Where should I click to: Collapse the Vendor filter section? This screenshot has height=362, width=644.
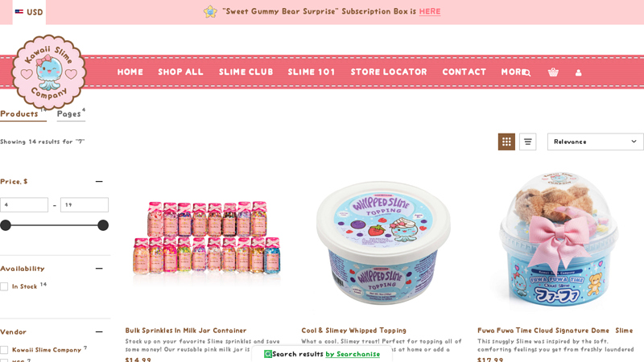click(99, 331)
